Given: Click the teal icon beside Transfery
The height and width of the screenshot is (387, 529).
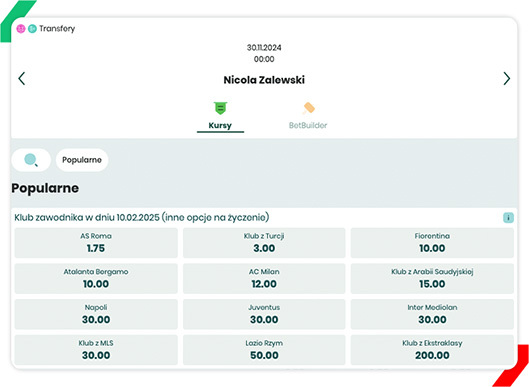Looking at the screenshot, I should [x=32, y=29].
